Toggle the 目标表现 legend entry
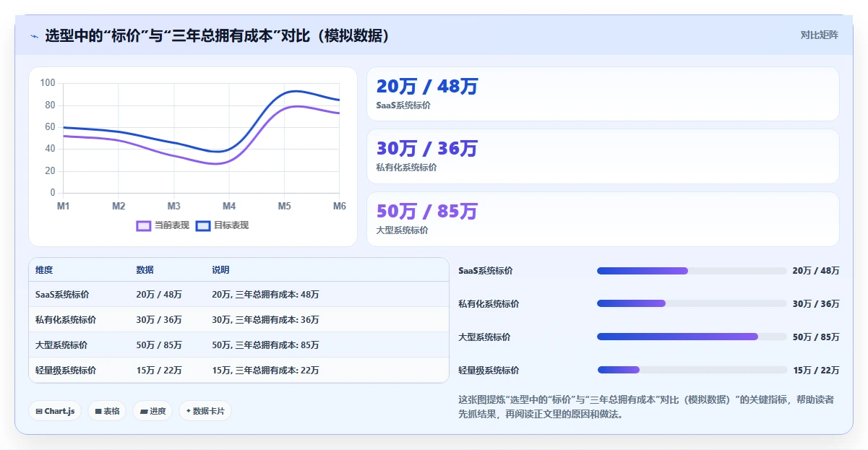This screenshot has height=450, width=868. click(222, 225)
